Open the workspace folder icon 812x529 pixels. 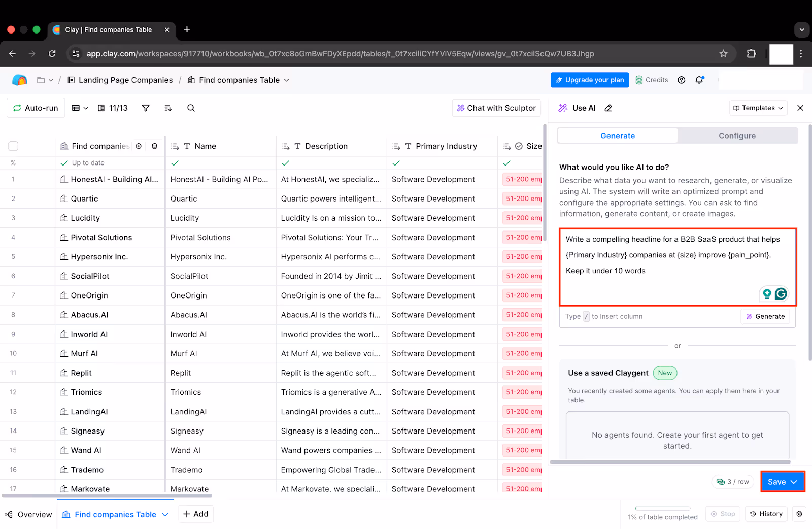point(41,80)
